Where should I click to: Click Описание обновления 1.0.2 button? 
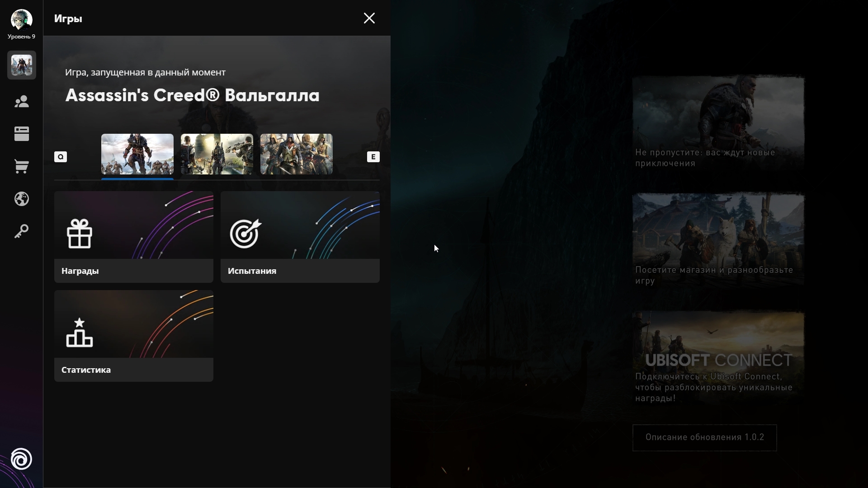click(x=704, y=437)
